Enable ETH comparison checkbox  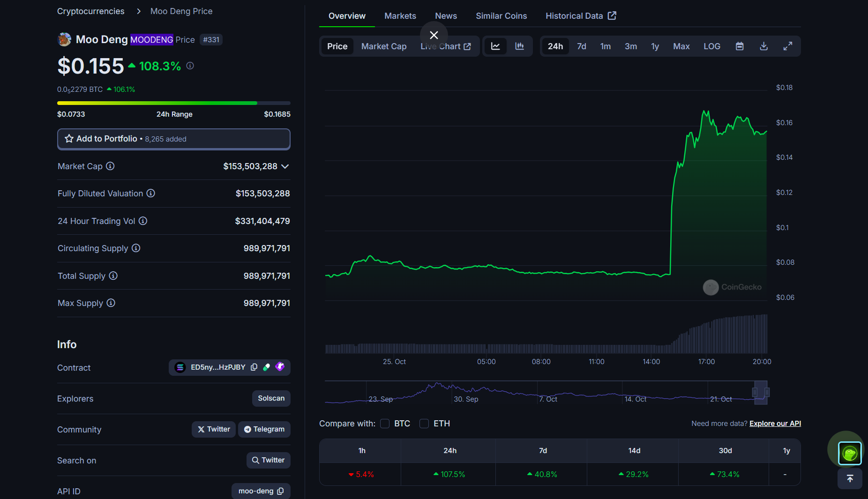pos(424,424)
